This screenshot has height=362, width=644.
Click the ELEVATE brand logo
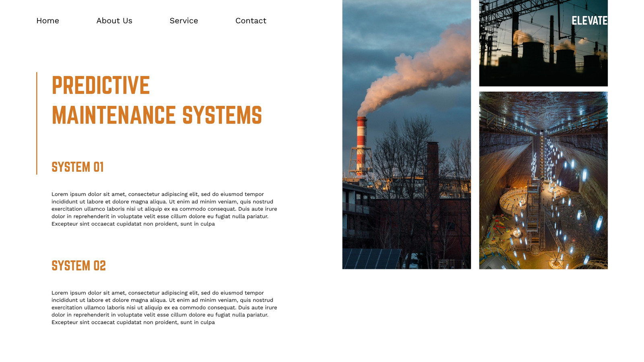589,21
